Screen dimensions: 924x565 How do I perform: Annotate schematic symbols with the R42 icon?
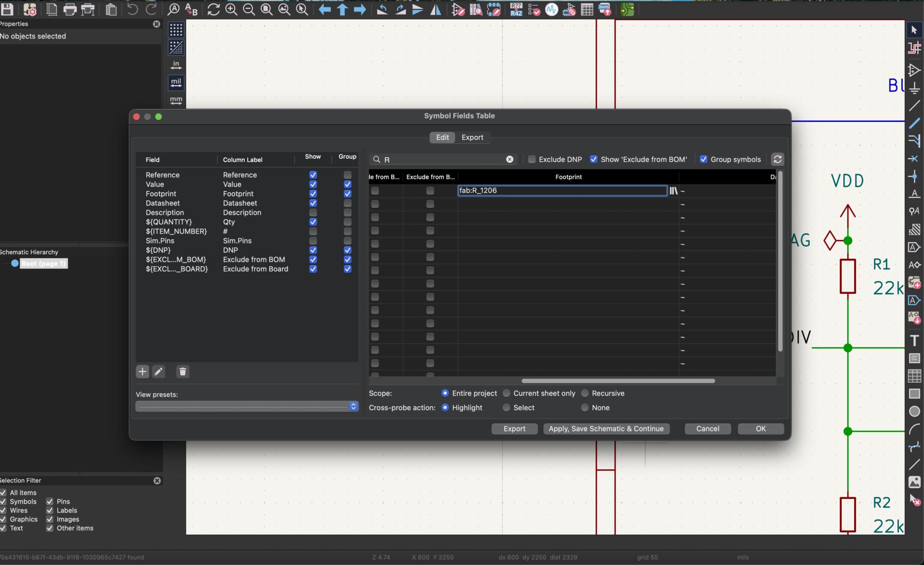(516, 10)
